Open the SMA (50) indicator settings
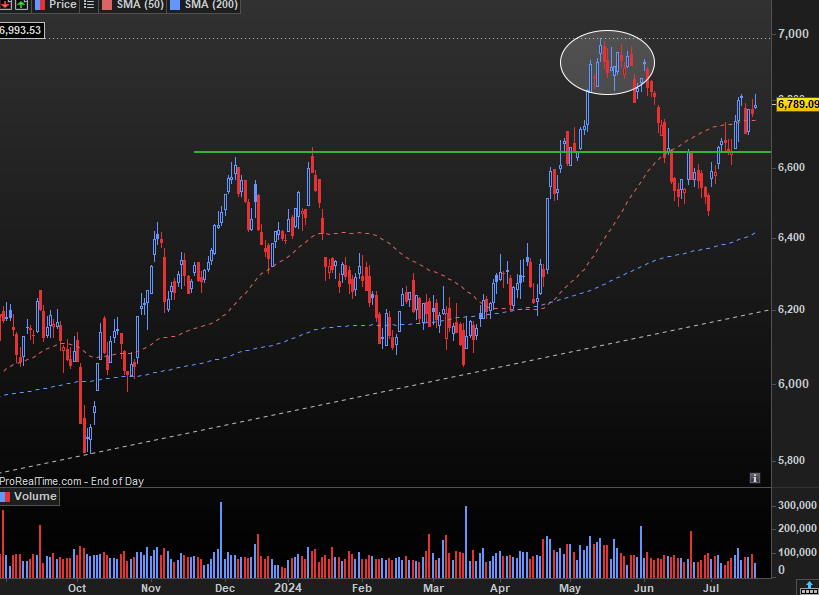 [141, 5]
